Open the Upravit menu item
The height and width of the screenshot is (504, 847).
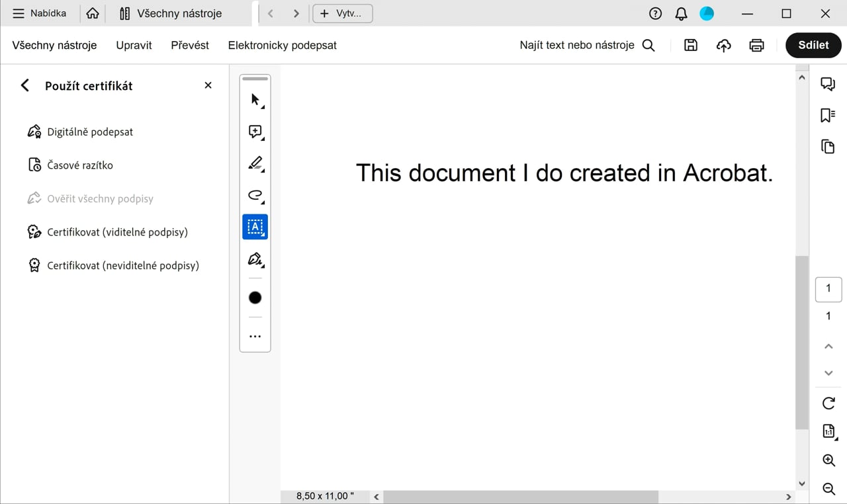pyautogui.click(x=134, y=45)
